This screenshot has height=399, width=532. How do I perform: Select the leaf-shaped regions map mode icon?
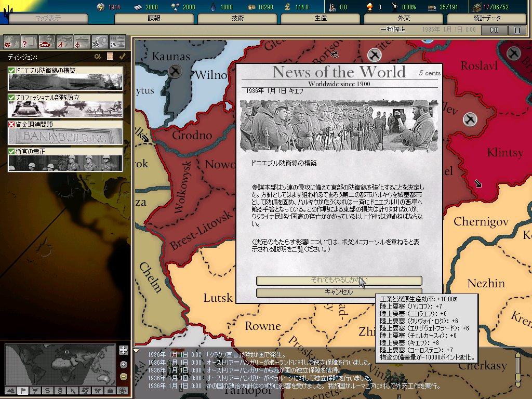pyautogui.click(x=85, y=391)
